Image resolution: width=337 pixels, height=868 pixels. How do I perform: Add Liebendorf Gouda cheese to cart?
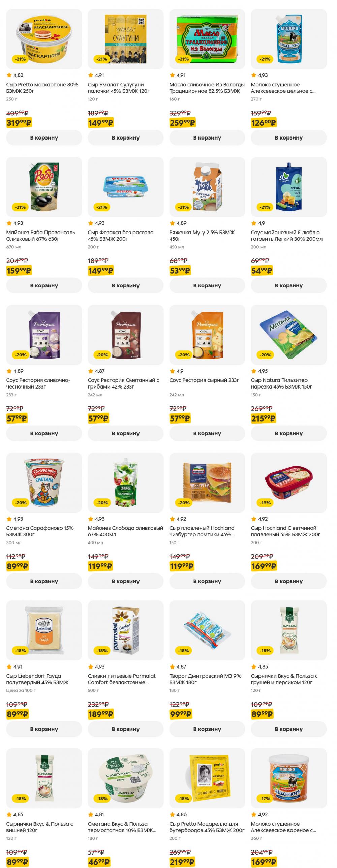[44, 729]
